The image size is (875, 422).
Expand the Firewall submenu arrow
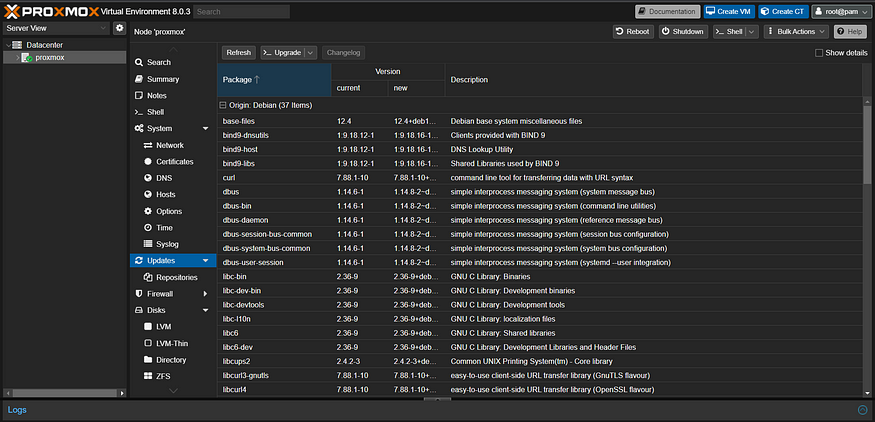(205, 294)
